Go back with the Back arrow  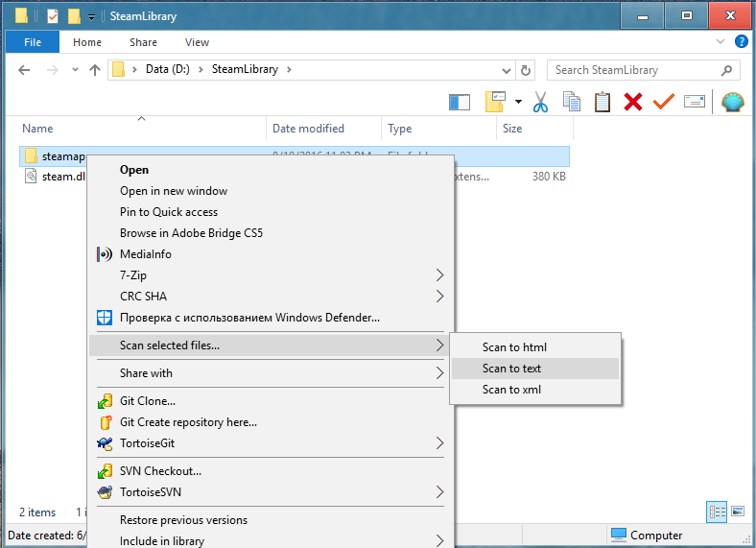(24, 70)
